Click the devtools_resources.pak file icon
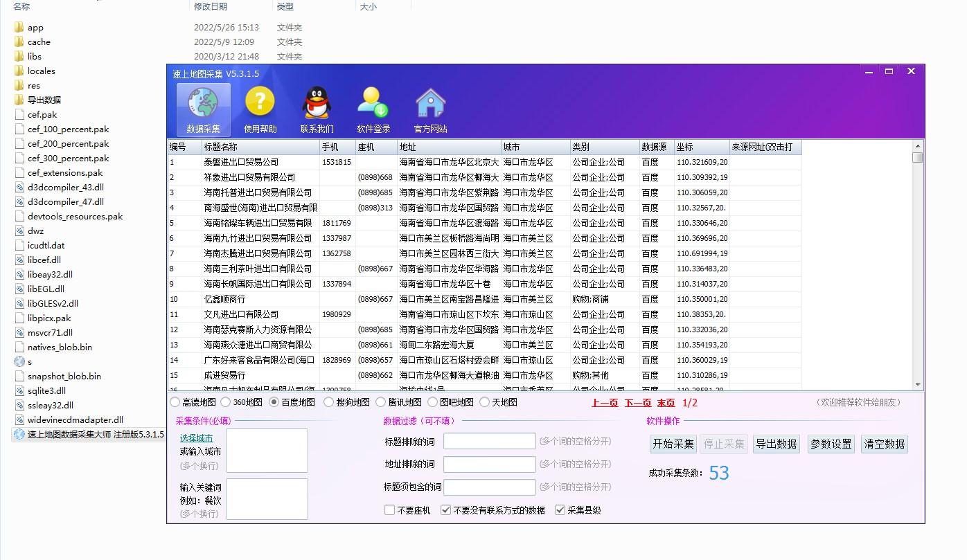967x560 pixels. pos(19,217)
